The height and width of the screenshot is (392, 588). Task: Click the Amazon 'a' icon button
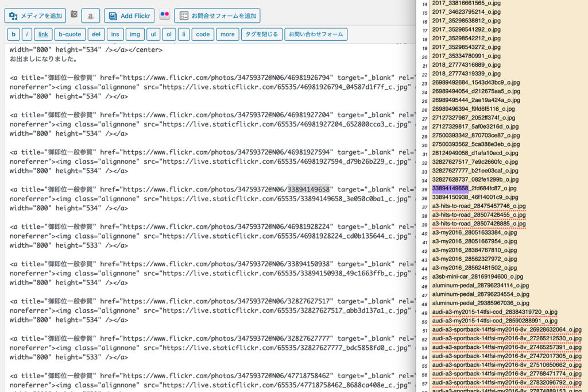click(90, 16)
